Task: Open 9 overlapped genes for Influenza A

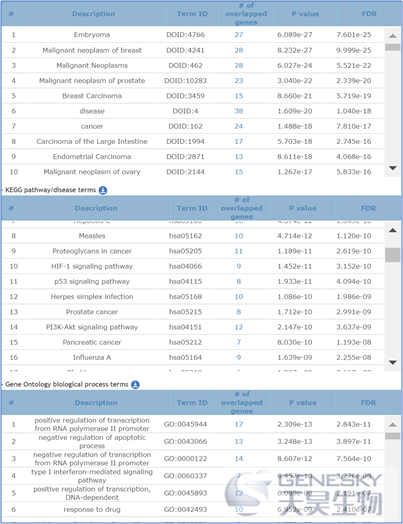Action: coord(239,358)
